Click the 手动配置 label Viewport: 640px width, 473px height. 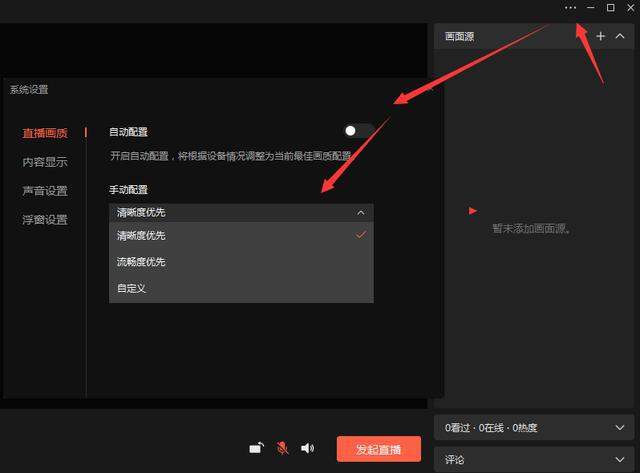(x=128, y=190)
